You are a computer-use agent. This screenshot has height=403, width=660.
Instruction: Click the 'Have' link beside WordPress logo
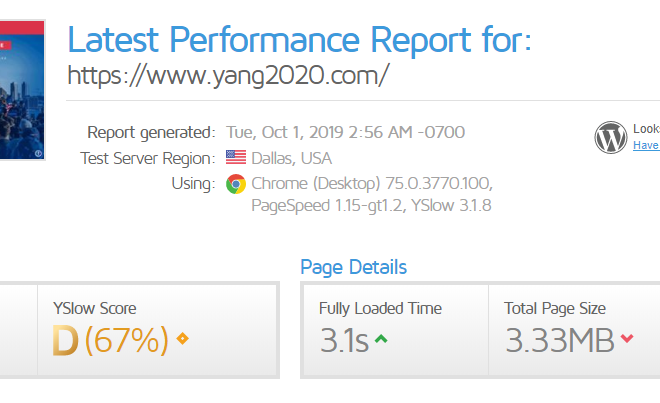click(x=646, y=145)
